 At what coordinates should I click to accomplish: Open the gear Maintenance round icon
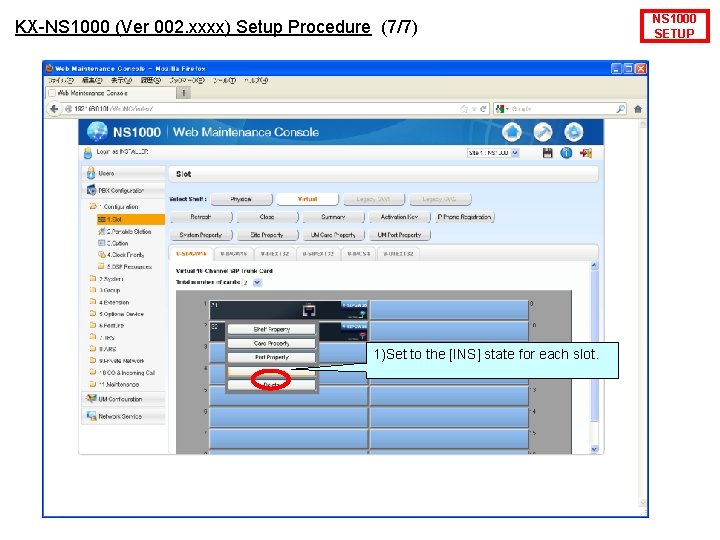click(x=573, y=132)
